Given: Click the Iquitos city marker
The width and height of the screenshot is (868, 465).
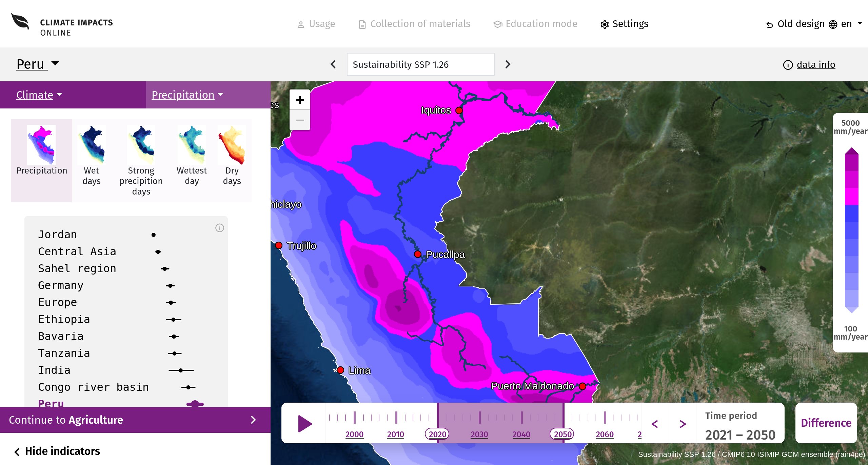Looking at the screenshot, I should pyautogui.click(x=459, y=110).
